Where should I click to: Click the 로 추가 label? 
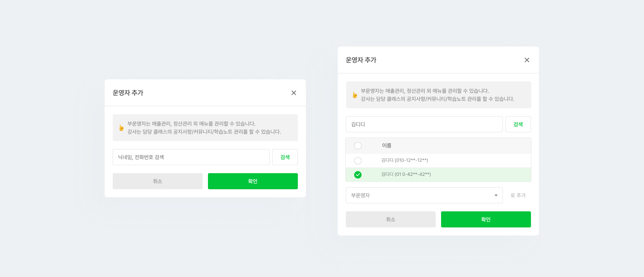518,195
